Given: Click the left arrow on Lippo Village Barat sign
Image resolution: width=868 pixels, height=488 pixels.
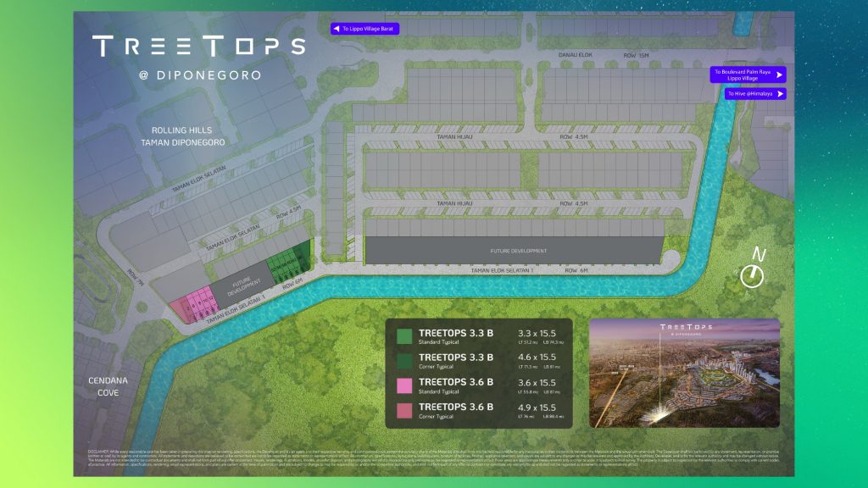Looking at the screenshot, I should tap(336, 29).
